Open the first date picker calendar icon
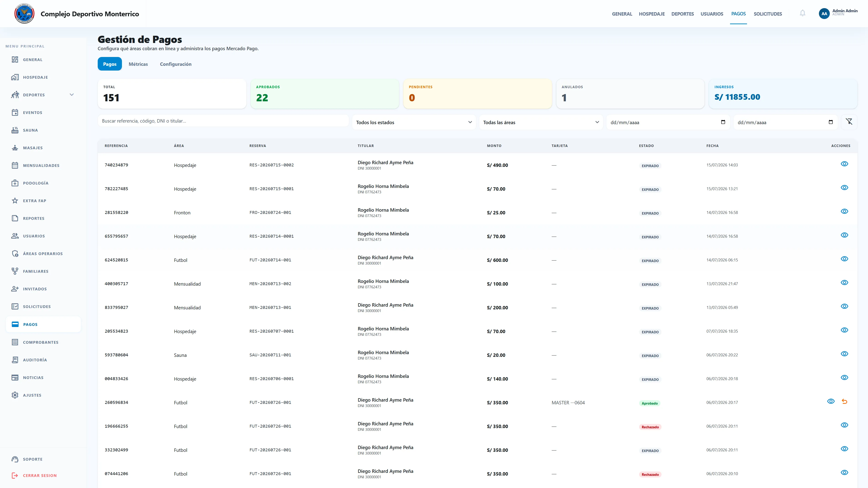 pyautogui.click(x=723, y=122)
